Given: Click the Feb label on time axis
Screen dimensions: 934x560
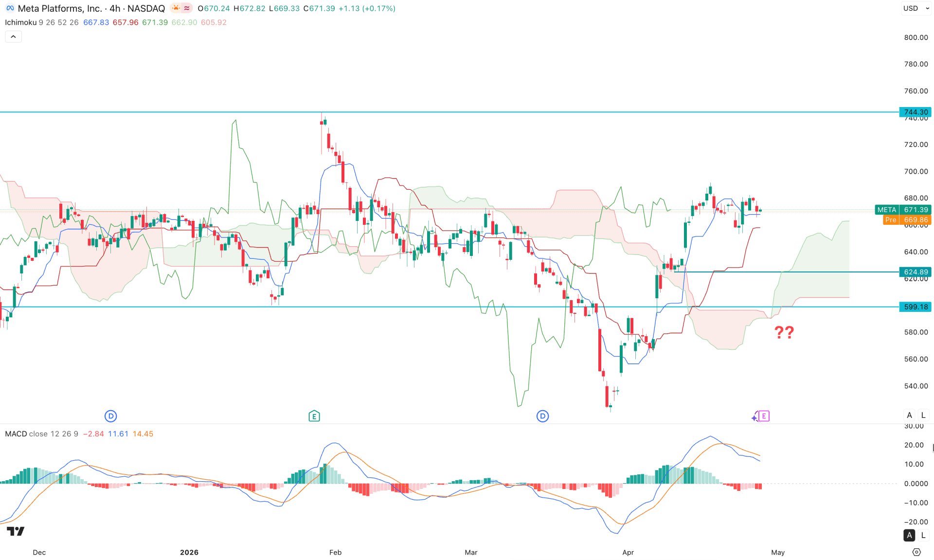Looking at the screenshot, I should tap(336, 552).
